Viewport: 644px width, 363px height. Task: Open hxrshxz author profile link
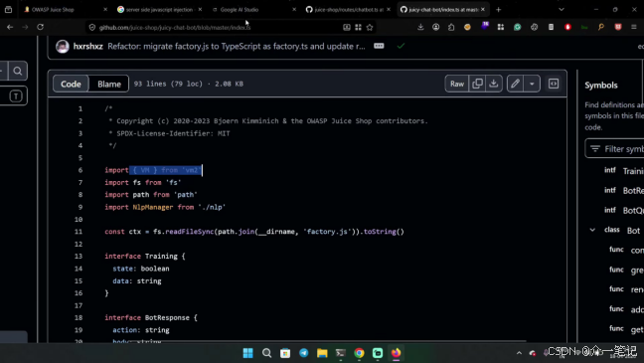click(87, 46)
